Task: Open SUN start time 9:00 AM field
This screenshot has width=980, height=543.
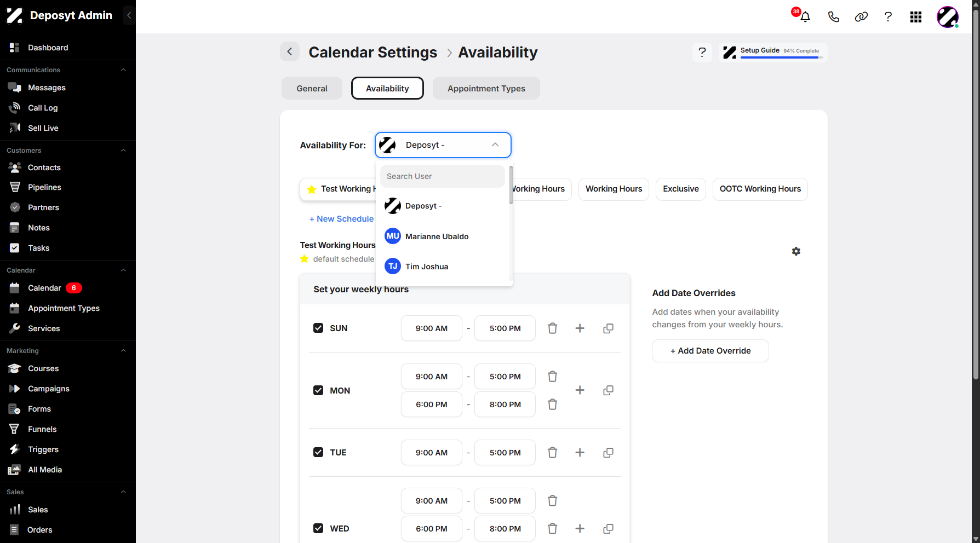Action: coord(432,328)
